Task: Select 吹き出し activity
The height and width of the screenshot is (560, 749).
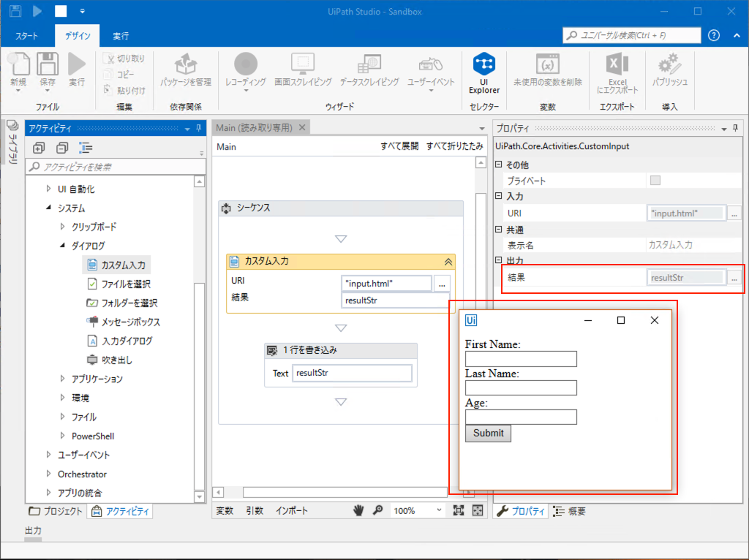Action: 110,360
